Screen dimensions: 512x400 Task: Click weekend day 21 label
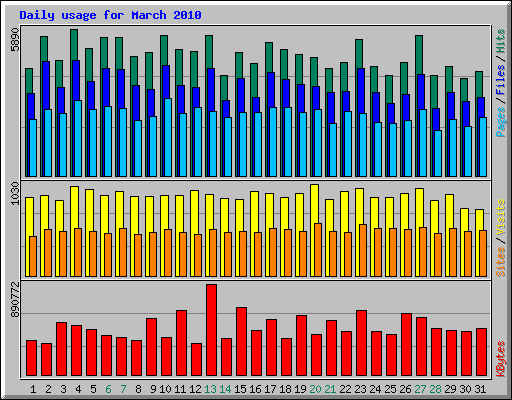tap(330, 389)
